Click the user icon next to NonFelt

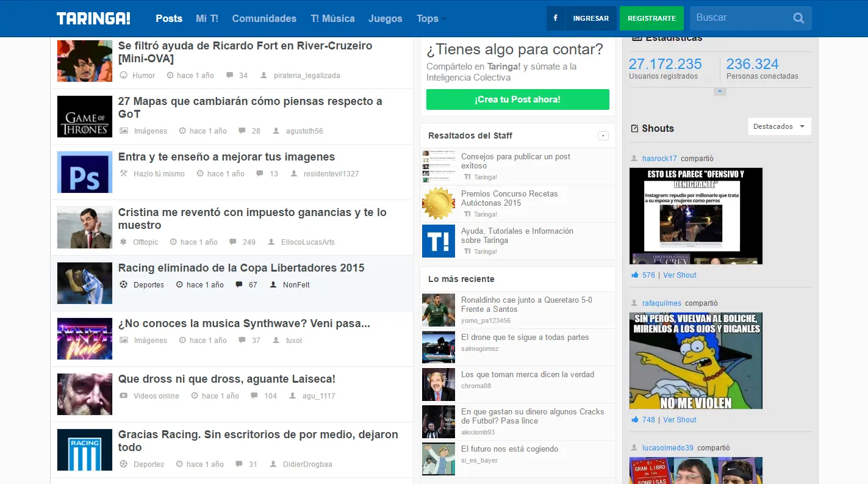click(273, 284)
